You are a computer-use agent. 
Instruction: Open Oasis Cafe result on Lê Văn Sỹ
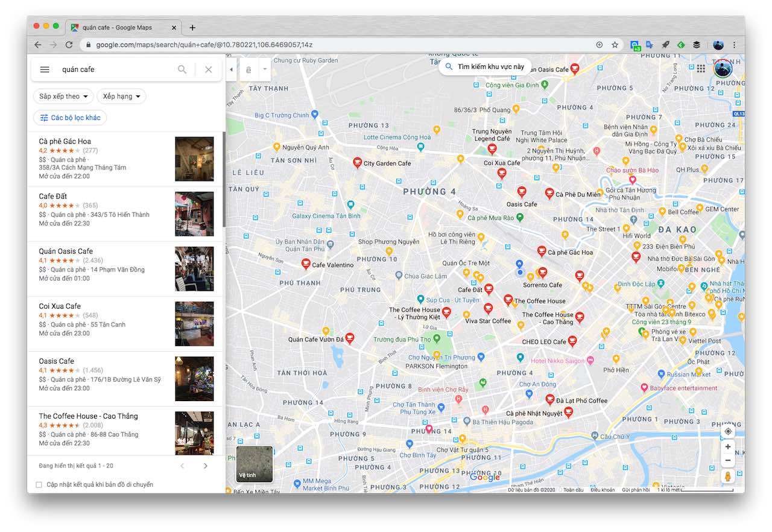125,379
